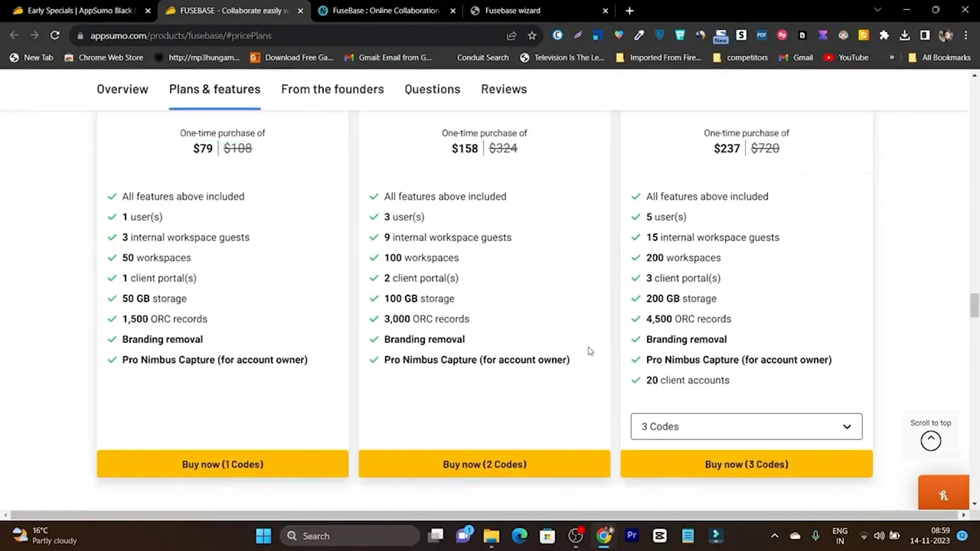Open the OBS Studio taskbar icon
The width and height of the screenshot is (980, 551).
576,536
